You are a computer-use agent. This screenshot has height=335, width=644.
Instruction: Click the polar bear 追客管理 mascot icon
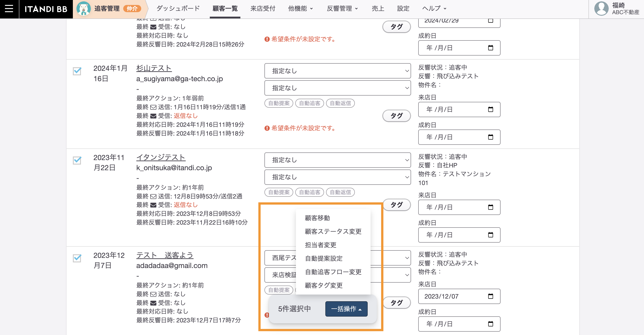(84, 9)
